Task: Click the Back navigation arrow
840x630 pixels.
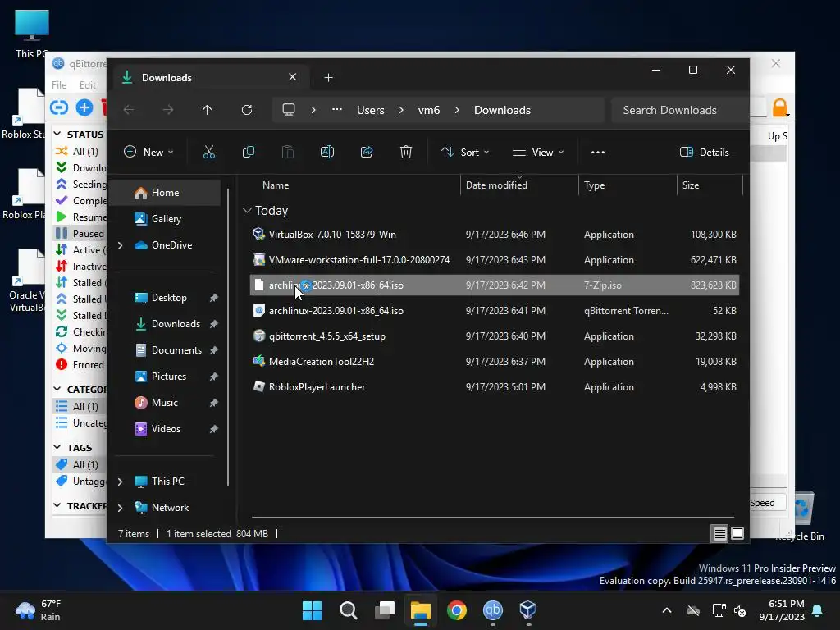Action: (x=129, y=110)
